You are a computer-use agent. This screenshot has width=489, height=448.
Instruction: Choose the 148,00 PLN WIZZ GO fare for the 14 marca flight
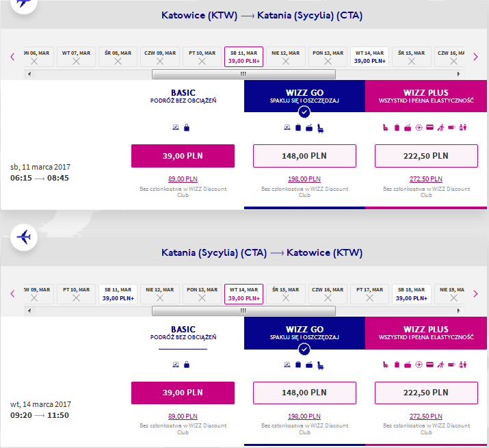(304, 393)
